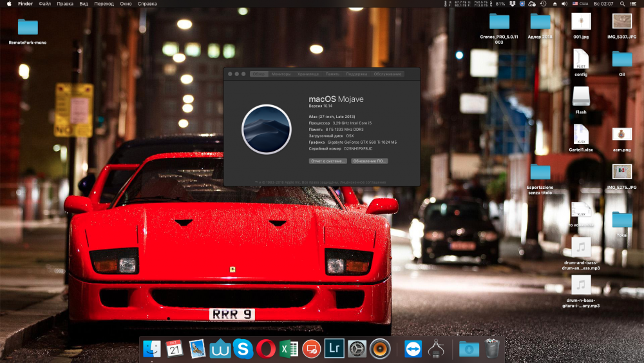Open the Notification Center icon

(633, 4)
